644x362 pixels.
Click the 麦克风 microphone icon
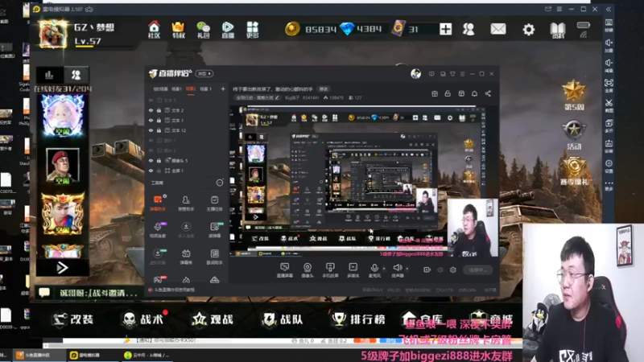coord(374,268)
